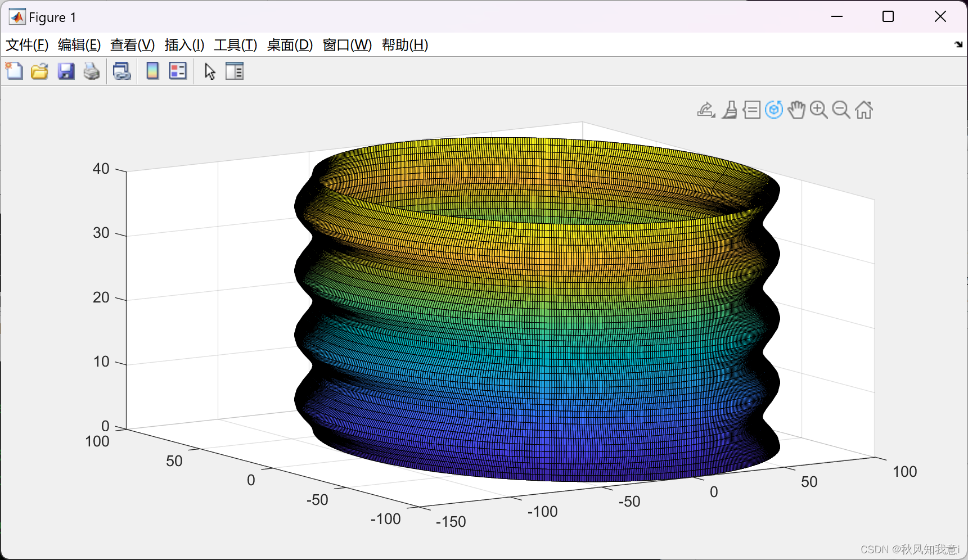Restore the view with the home icon

click(864, 110)
